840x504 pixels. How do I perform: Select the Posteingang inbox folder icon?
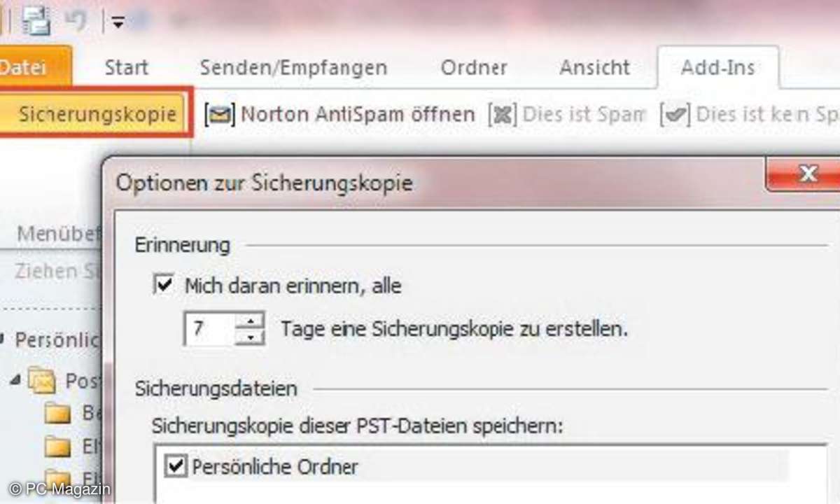42,381
